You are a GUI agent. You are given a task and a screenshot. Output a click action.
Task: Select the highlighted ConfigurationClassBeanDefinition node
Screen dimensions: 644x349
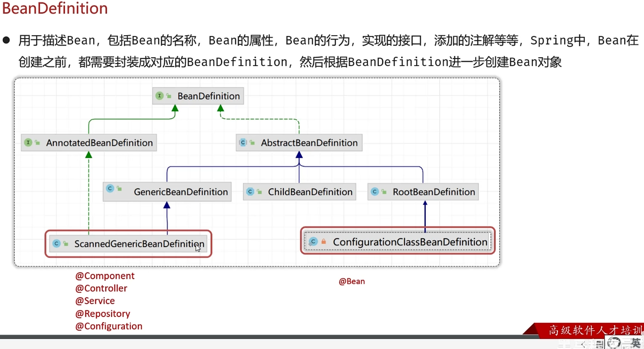410,242
